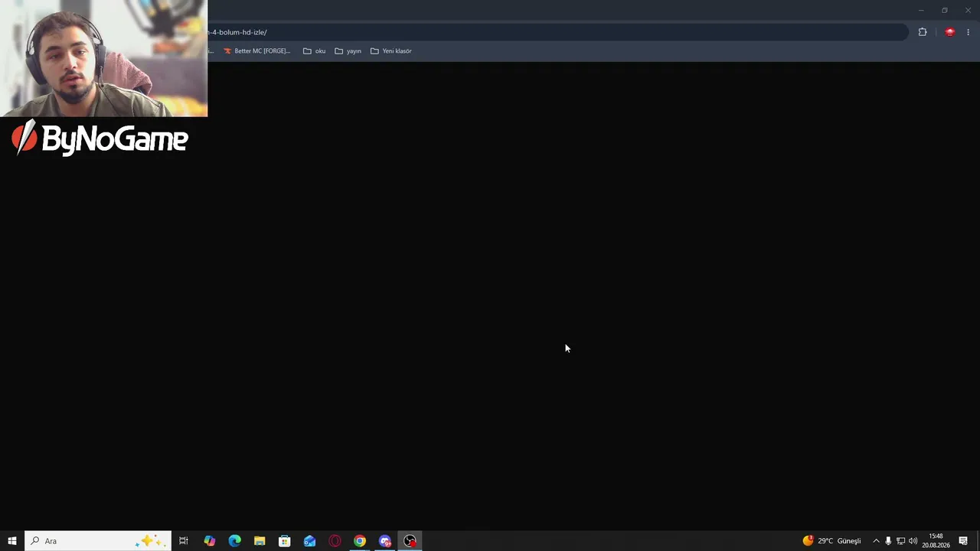The image size is (980, 551).
Task: Open the Windows Start menu
Action: pyautogui.click(x=12, y=541)
